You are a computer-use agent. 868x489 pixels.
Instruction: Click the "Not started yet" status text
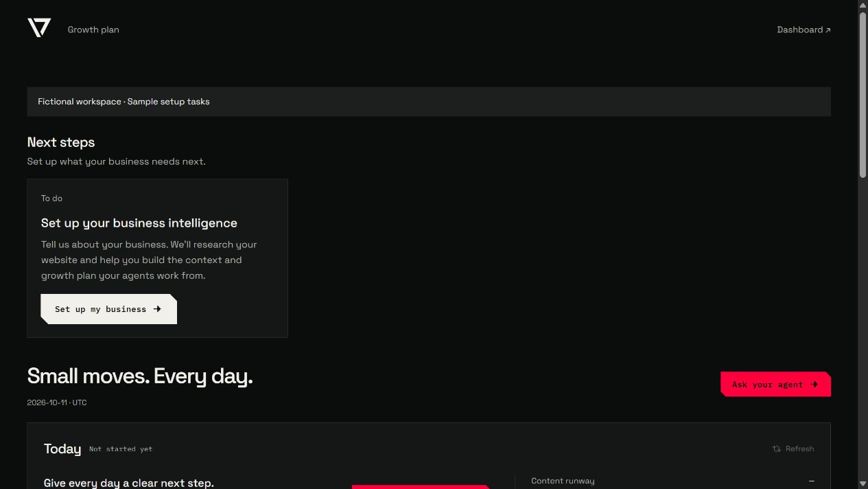pyautogui.click(x=121, y=449)
